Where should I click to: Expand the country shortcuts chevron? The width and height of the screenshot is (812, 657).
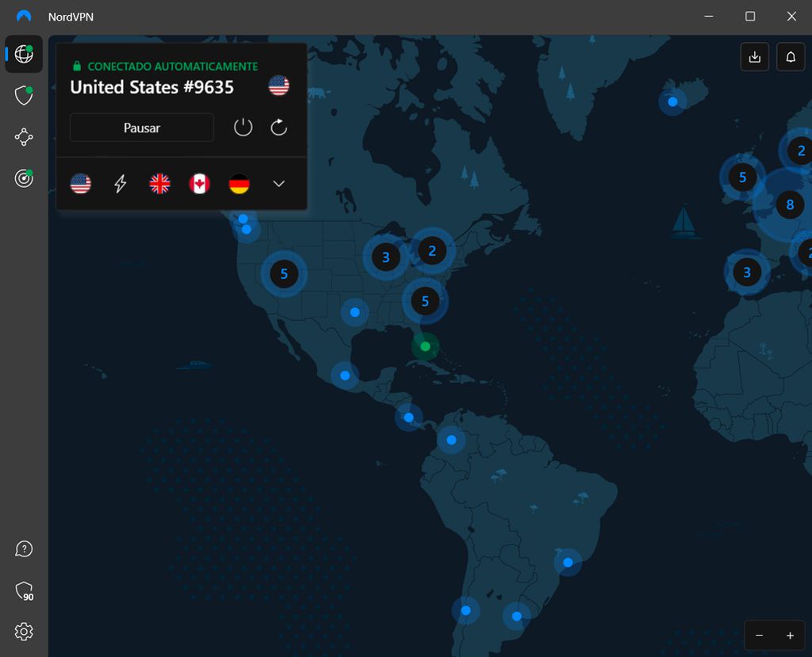278,183
